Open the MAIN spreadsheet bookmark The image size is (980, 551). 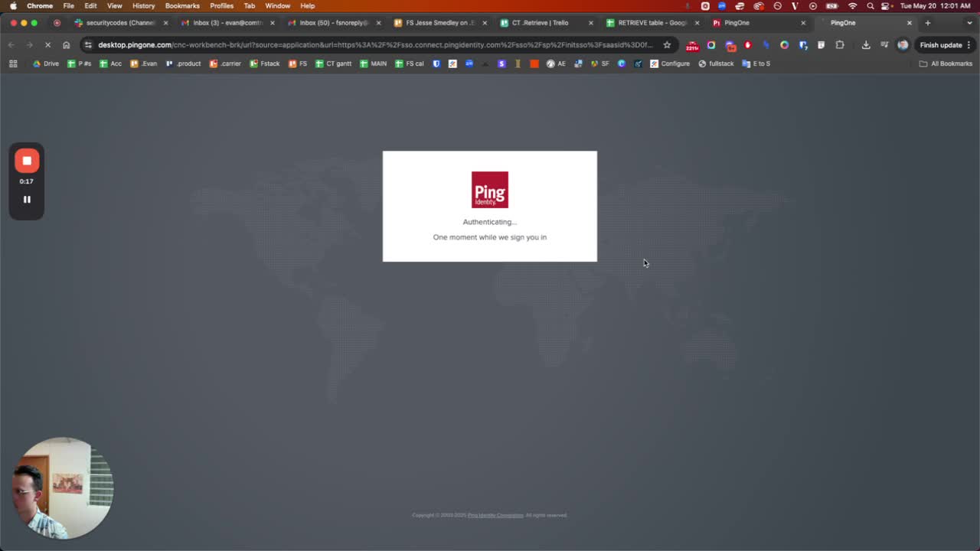click(373, 64)
